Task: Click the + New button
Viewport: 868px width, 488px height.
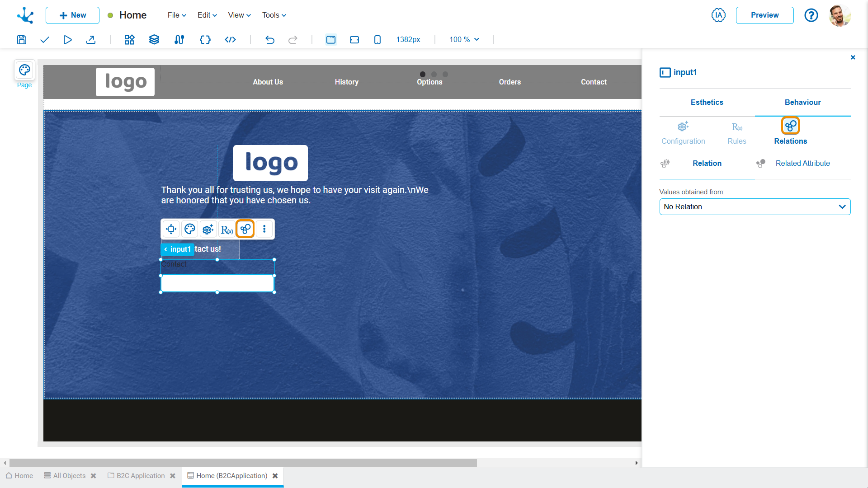Action: pos(72,15)
